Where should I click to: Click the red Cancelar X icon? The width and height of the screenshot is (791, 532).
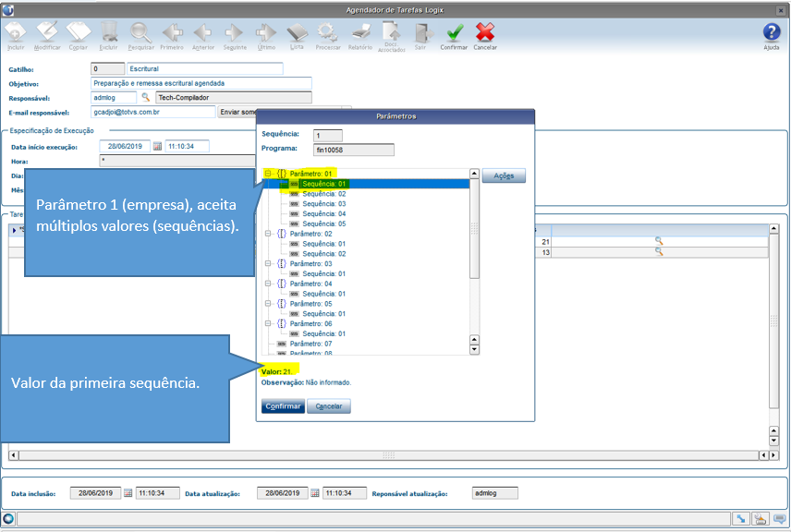point(485,32)
